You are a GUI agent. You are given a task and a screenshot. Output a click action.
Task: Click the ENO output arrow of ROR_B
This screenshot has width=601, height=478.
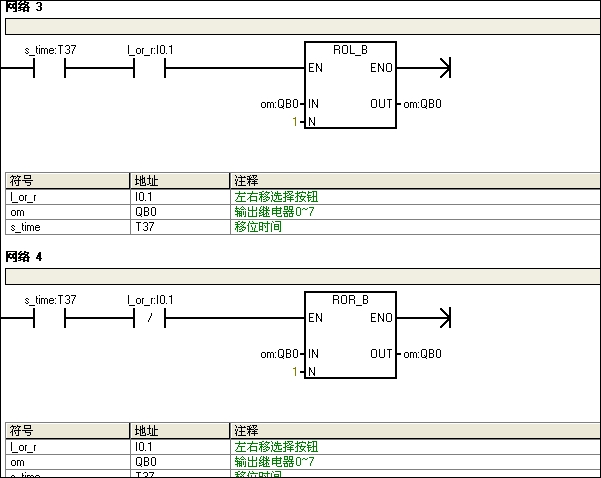tap(444, 318)
